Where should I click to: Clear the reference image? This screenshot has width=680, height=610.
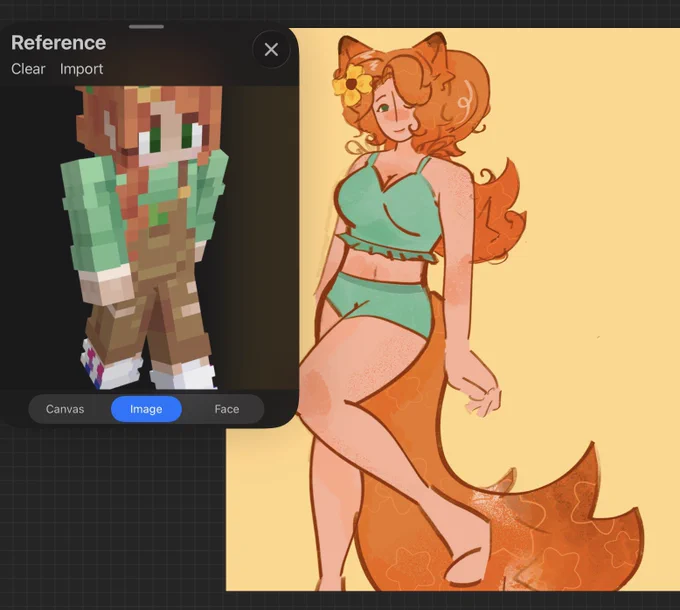point(28,69)
